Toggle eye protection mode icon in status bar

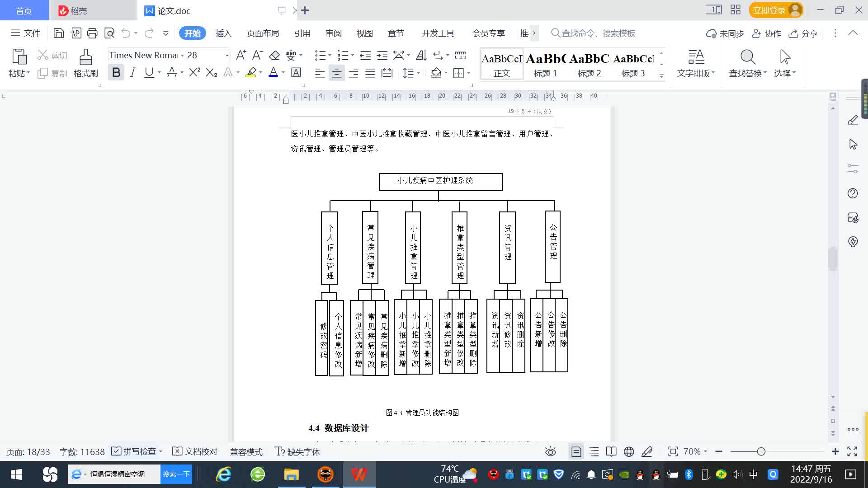pos(550,451)
